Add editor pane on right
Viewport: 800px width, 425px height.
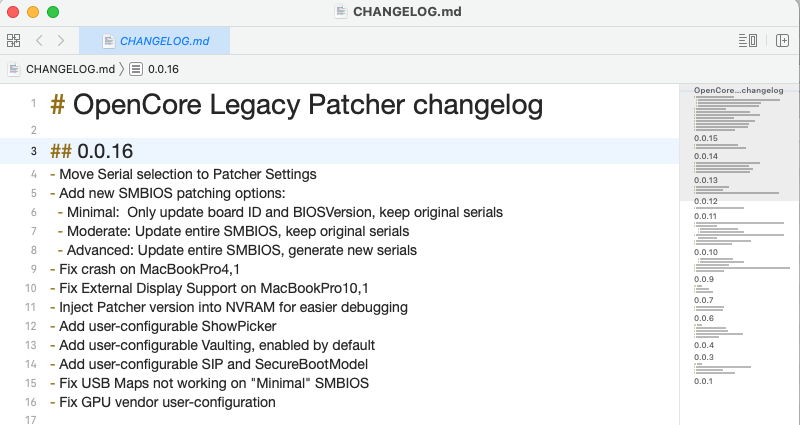pyautogui.click(x=782, y=40)
